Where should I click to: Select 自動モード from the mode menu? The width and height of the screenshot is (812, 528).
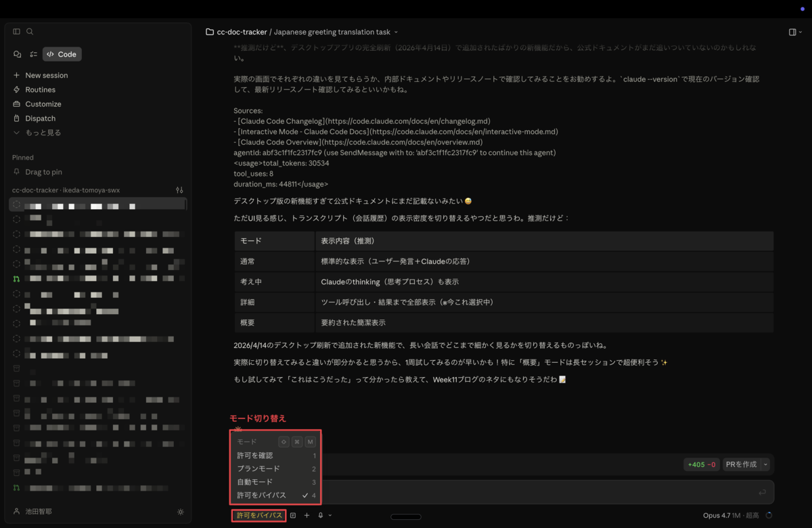click(x=276, y=482)
